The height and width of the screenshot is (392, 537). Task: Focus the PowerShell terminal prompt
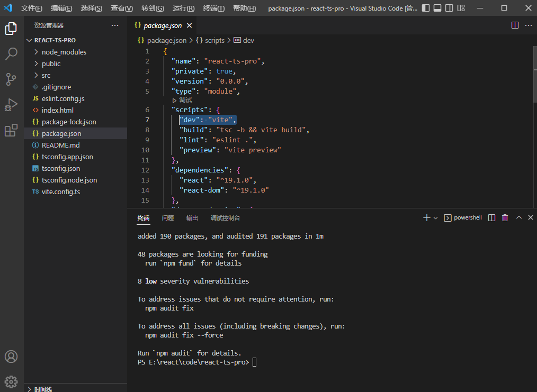[197, 362]
